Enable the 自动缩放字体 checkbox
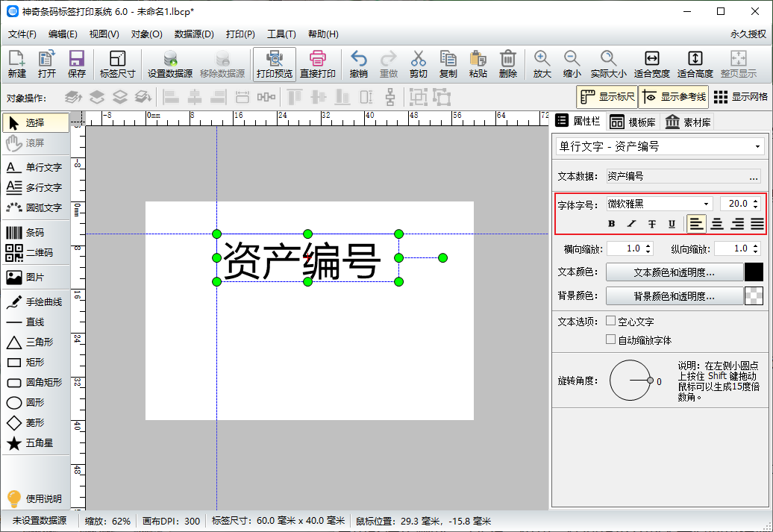 [x=611, y=339]
